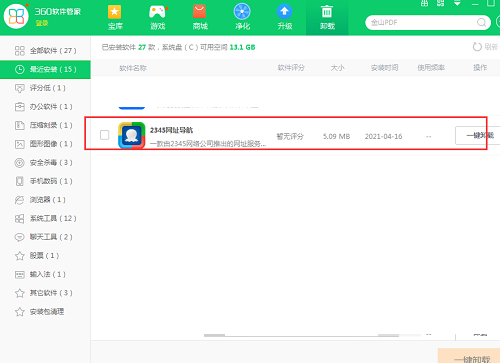Click the 刷新 refresh icon
Screen dimensions: 500x363
tap(477, 47)
